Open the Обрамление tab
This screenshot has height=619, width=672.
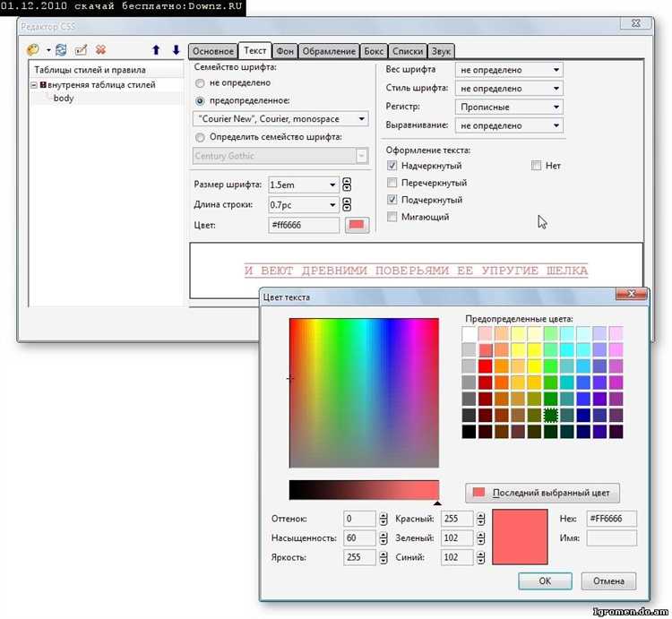(329, 51)
